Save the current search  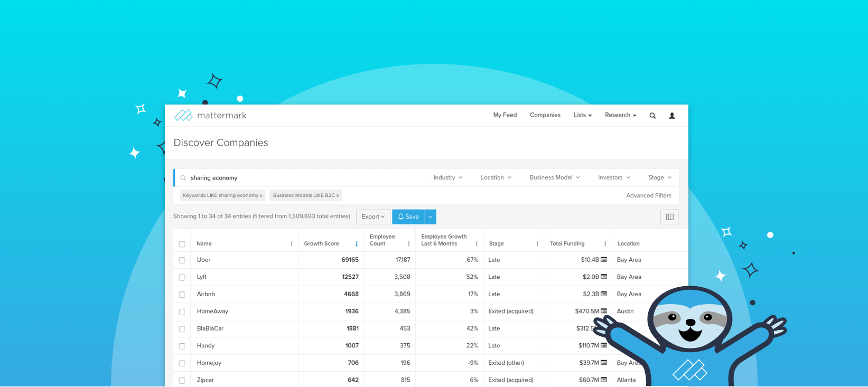(408, 217)
